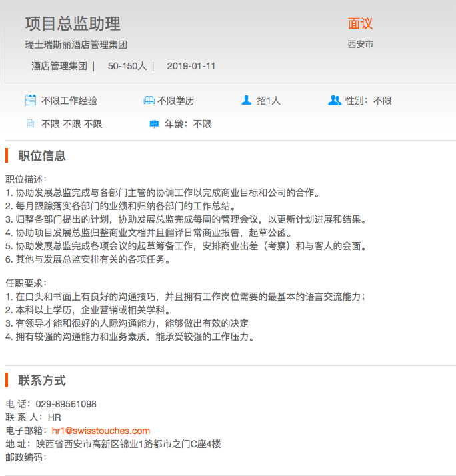Click the job title 项目总监助理
Screen dimensions: 456x476
[x=73, y=24]
